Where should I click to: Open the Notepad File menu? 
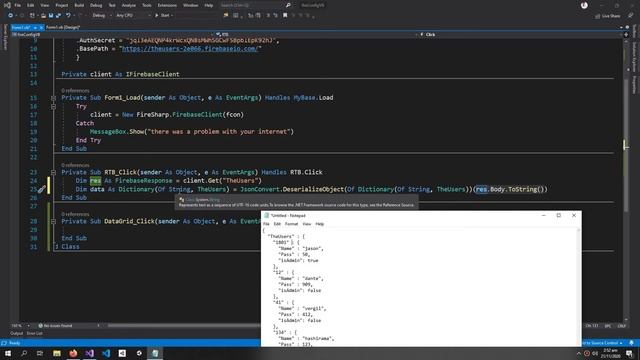coord(266,224)
